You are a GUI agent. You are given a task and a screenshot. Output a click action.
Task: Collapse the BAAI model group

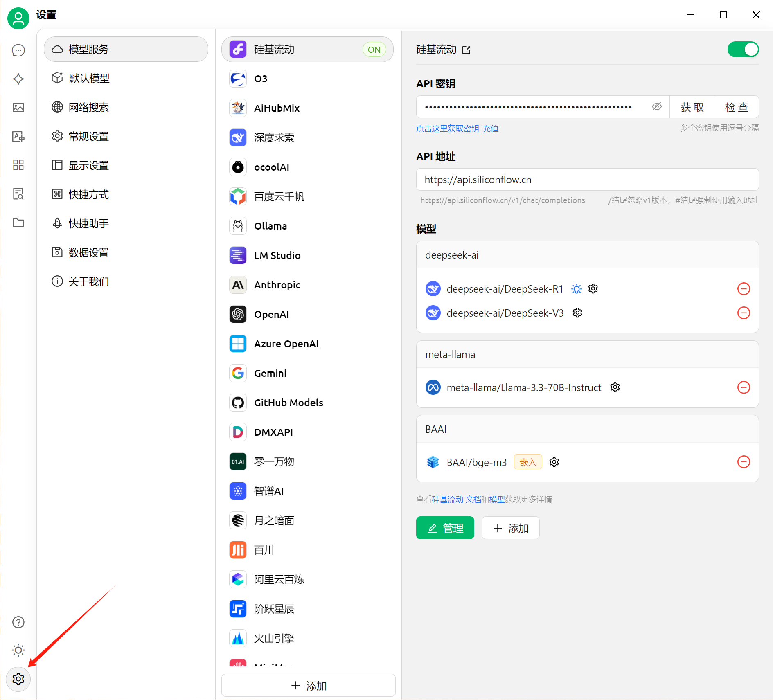point(588,429)
